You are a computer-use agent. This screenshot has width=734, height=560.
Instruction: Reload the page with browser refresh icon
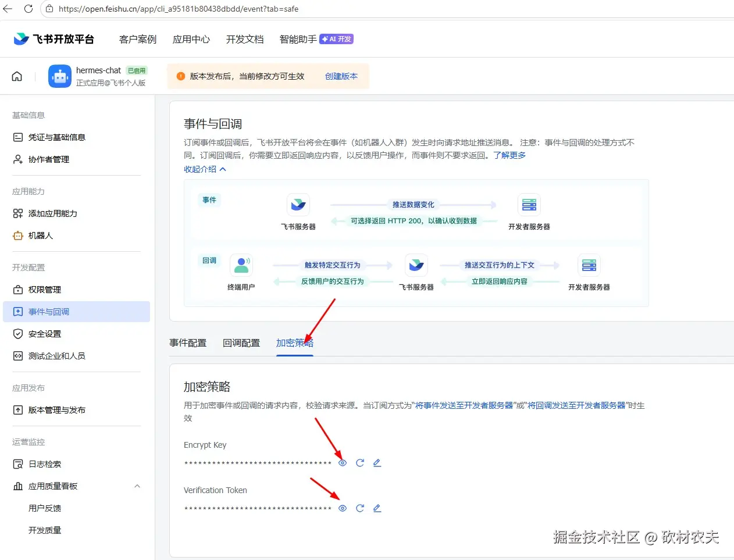(x=28, y=9)
